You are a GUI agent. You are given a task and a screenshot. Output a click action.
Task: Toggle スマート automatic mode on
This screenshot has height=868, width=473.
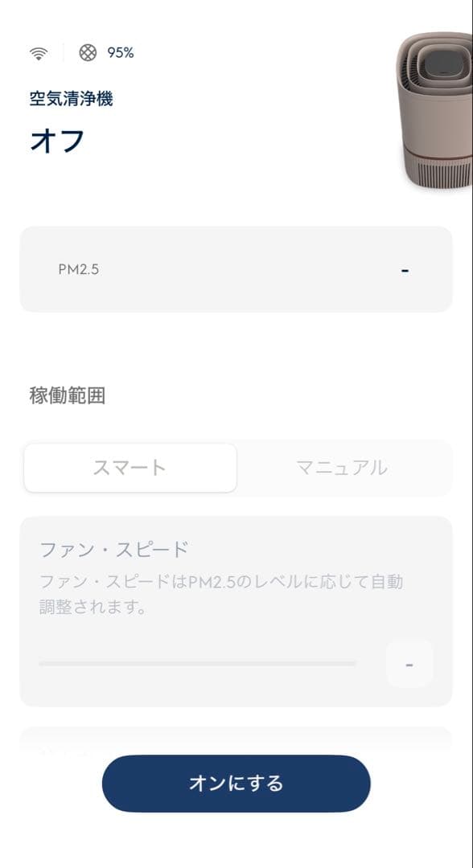pos(131,467)
